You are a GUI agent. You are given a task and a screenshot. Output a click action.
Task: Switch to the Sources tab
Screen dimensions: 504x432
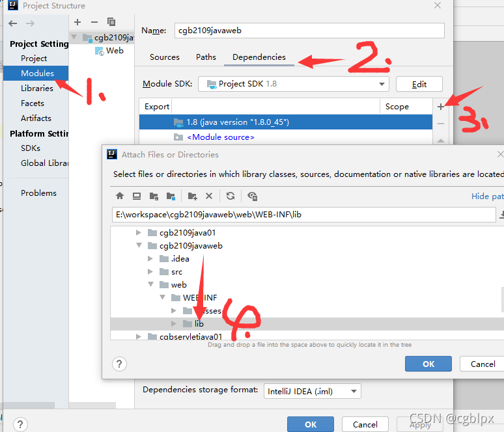(x=165, y=57)
